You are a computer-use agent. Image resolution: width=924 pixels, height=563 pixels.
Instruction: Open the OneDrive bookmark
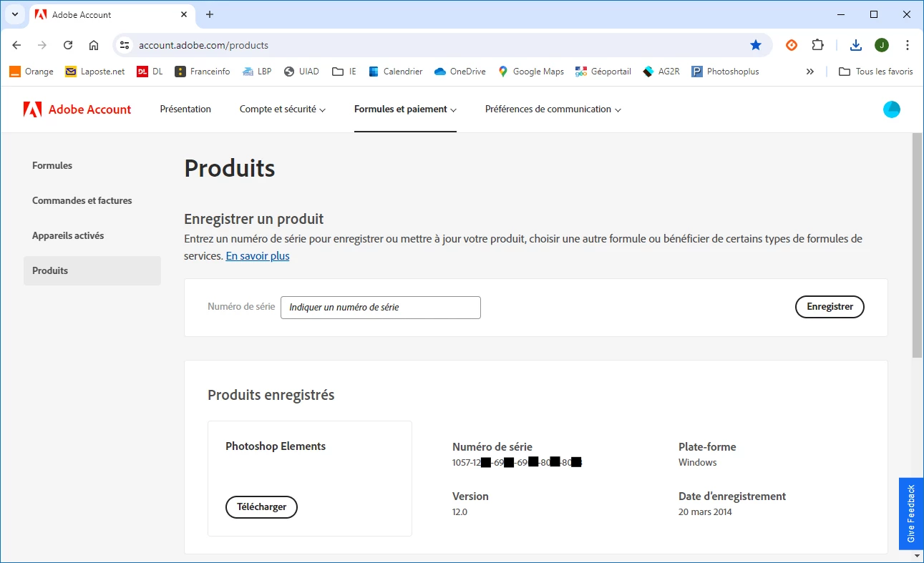[460, 72]
